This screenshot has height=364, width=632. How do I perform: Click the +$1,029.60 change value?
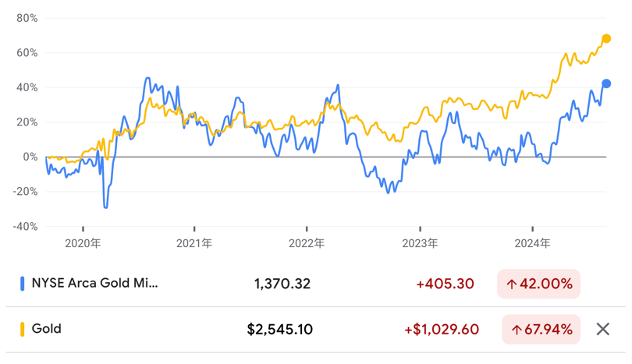click(x=442, y=330)
